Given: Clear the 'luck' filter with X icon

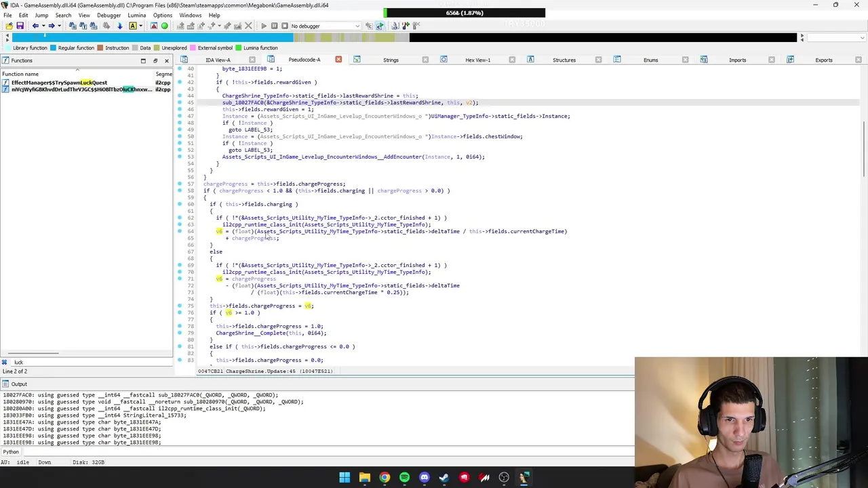Looking at the screenshot, I should [x=5, y=363].
